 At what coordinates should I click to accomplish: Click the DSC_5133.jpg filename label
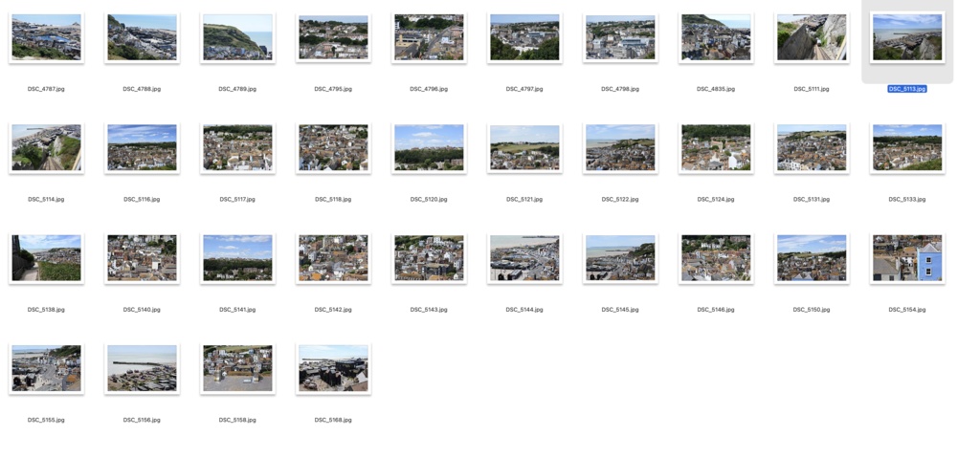(x=907, y=199)
